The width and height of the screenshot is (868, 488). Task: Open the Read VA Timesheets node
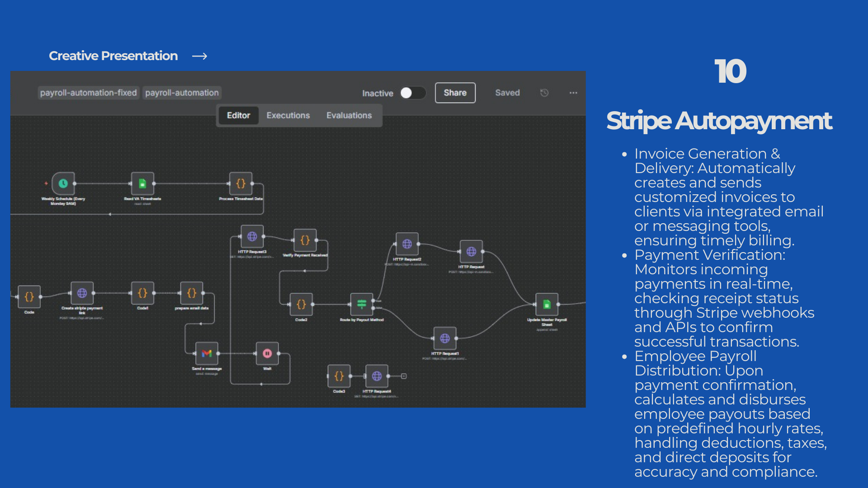142,184
